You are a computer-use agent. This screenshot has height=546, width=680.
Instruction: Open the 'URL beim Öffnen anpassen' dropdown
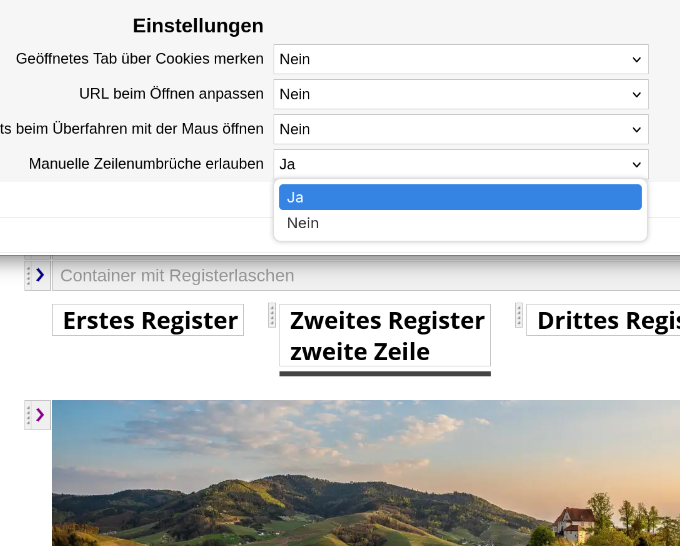click(461, 94)
